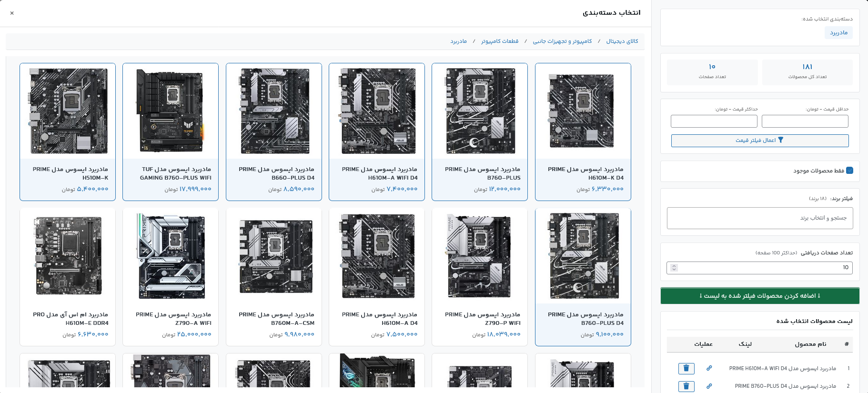868x393 pixels.
Task: Deselect the PRIME H510M-K product card
Action: (x=68, y=131)
